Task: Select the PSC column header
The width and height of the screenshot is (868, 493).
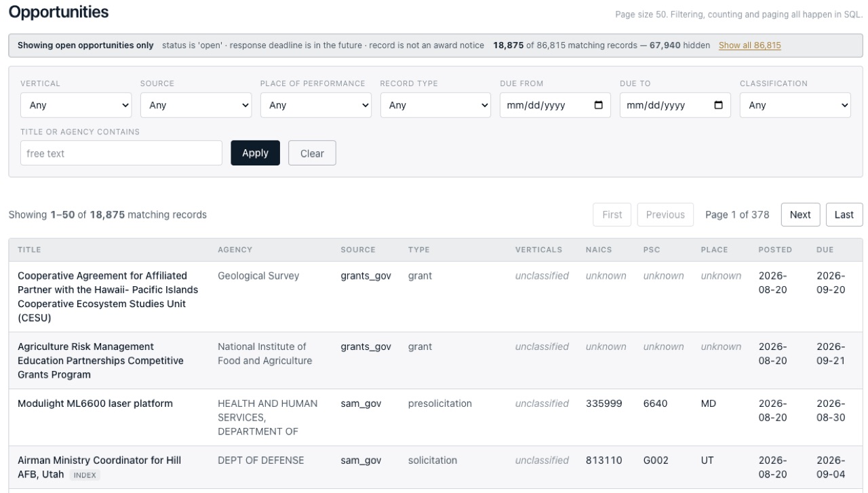Action: pos(652,250)
